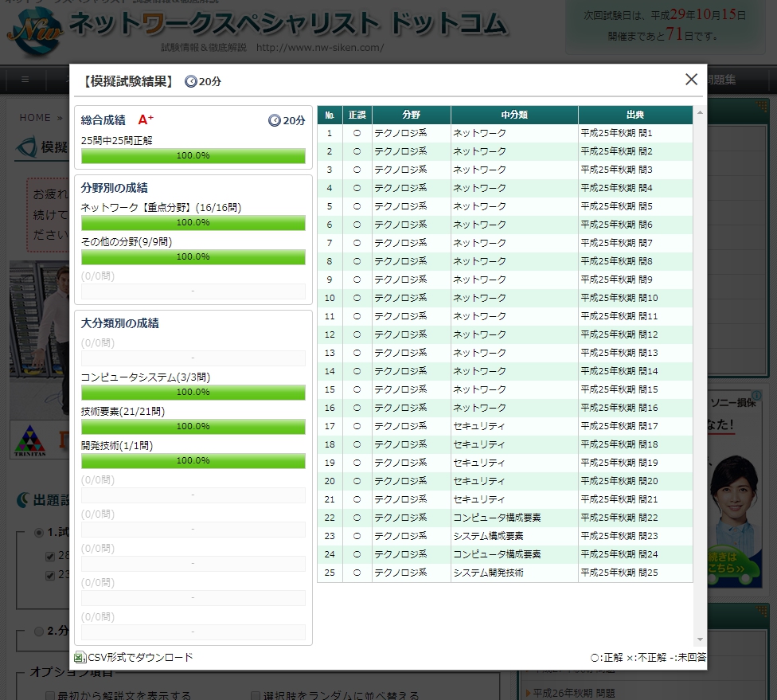Select the '1.試' radio button behind the dialog

click(x=39, y=533)
